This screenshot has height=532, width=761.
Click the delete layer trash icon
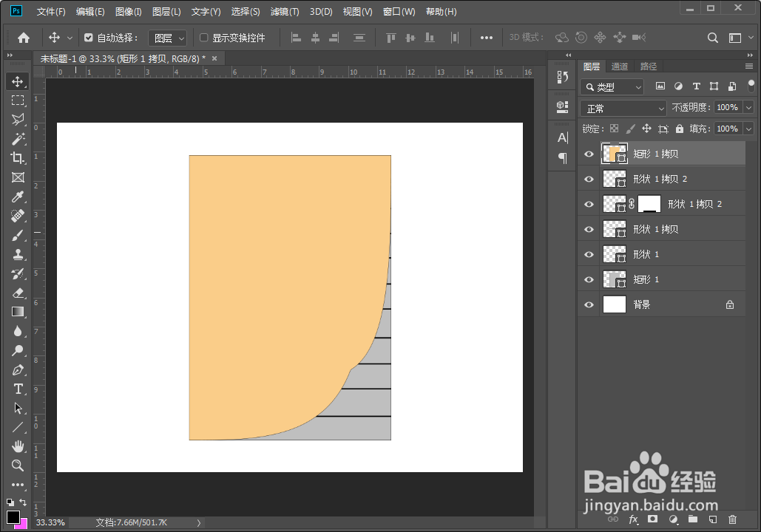point(732,519)
